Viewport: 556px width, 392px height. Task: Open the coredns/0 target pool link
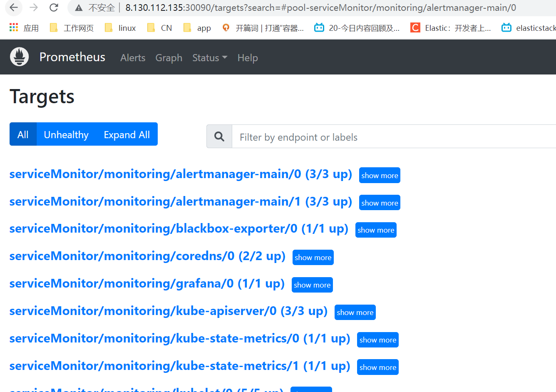click(148, 256)
